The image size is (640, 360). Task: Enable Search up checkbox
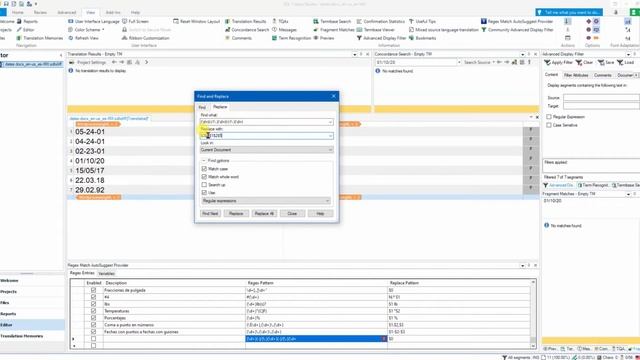tap(204, 185)
